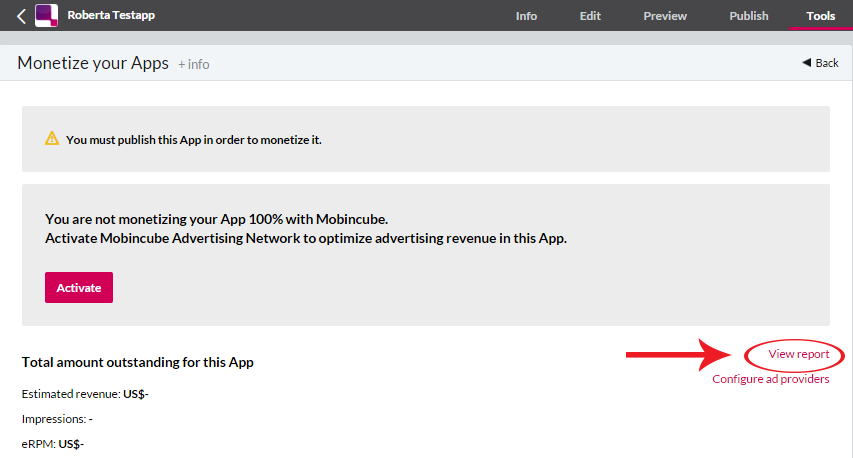Click the purple Roberta Testapp app logo

(x=46, y=15)
